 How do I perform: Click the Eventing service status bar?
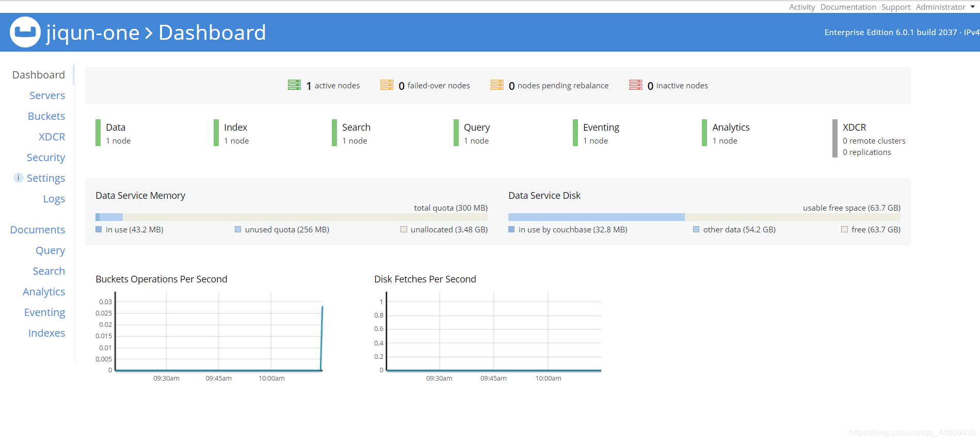(575, 133)
